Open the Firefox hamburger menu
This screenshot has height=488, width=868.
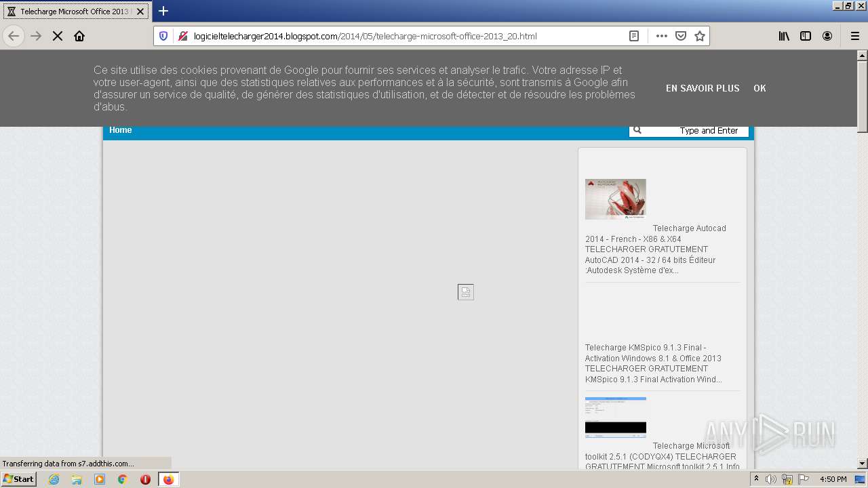[x=854, y=36]
